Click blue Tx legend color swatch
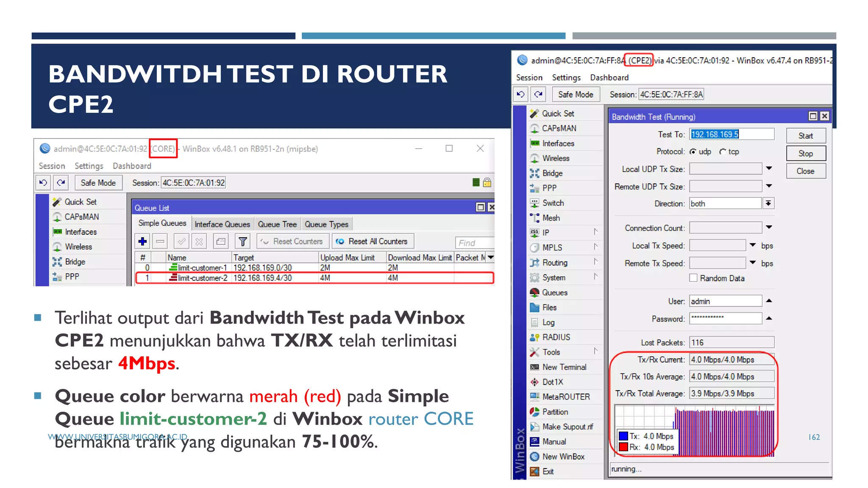The image size is (868, 488). [x=623, y=436]
